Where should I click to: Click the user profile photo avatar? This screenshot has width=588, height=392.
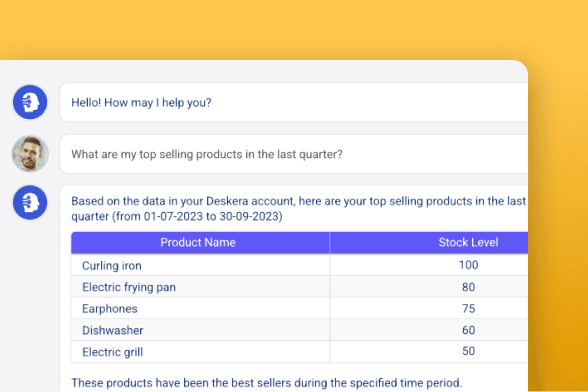point(30,154)
